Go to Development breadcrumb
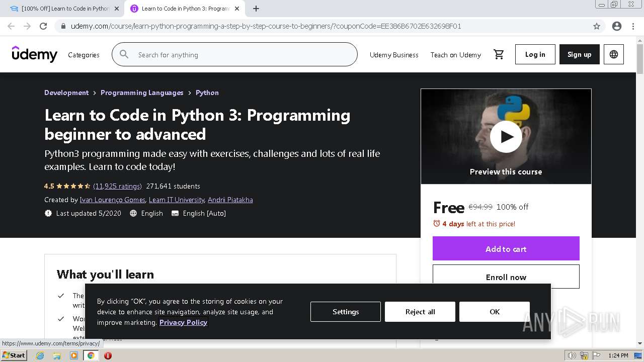 [x=66, y=93]
